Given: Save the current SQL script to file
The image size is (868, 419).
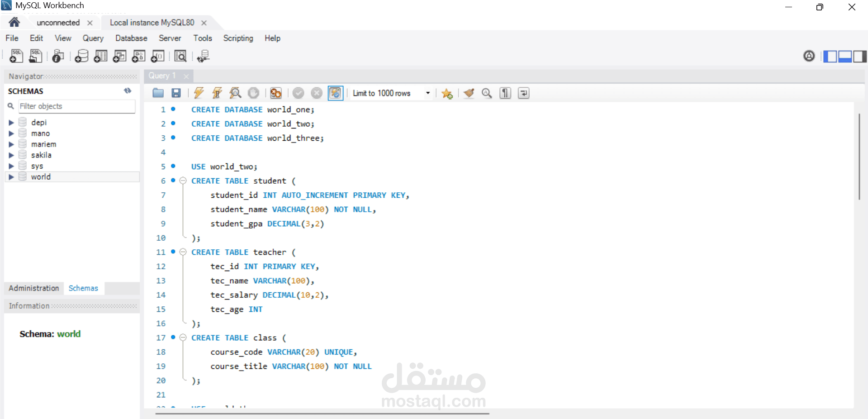Looking at the screenshot, I should 176,93.
